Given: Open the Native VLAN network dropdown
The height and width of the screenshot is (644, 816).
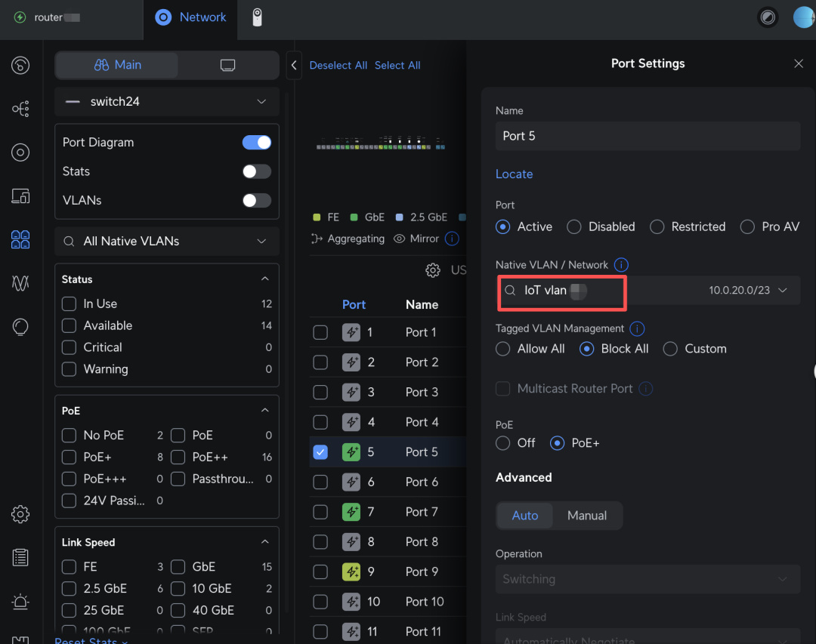Looking at the screenshot, I should 648,290.
